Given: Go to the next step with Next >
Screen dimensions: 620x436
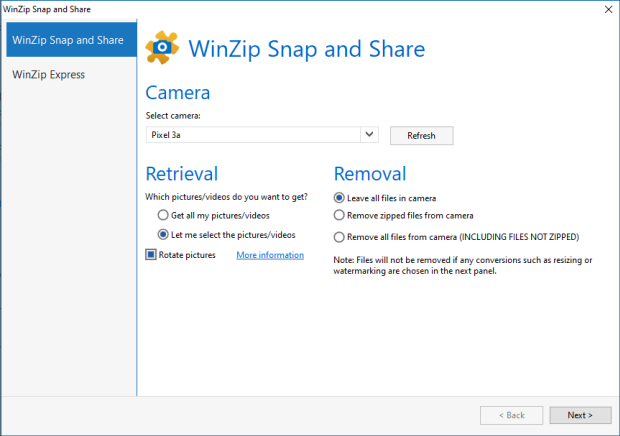Looking at the screenshot, I should pos(580,415).
